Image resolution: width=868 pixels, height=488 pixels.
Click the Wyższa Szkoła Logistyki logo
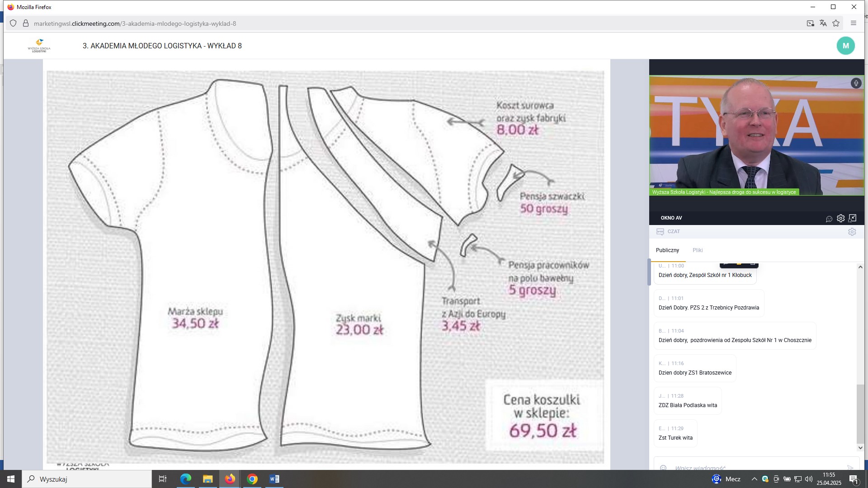[39, 46]
